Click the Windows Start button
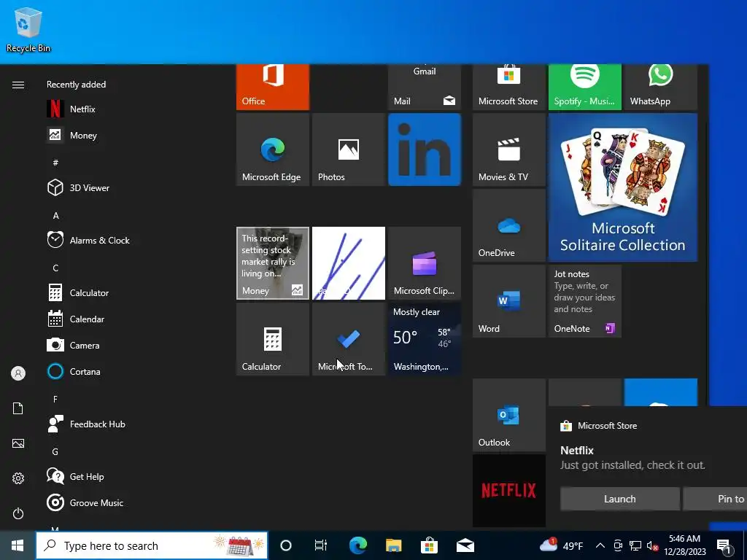 pos(18,545)
